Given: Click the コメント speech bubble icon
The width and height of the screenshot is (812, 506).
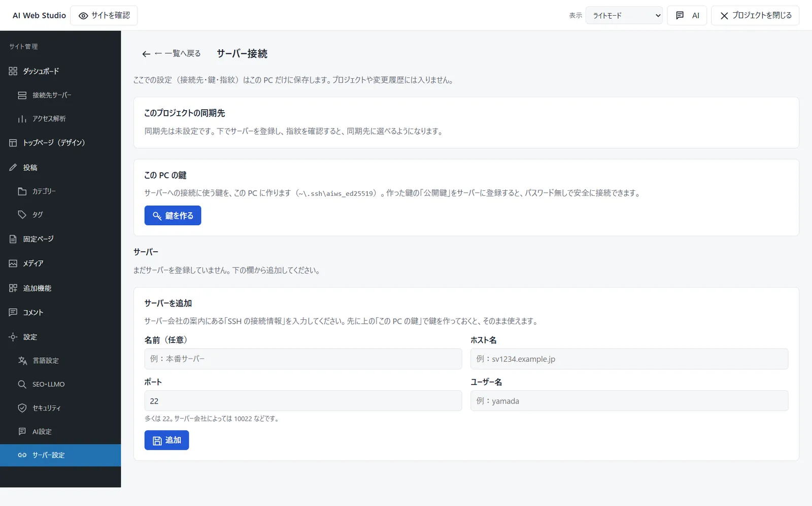Looking at the screenshot, I should [13, 313].
